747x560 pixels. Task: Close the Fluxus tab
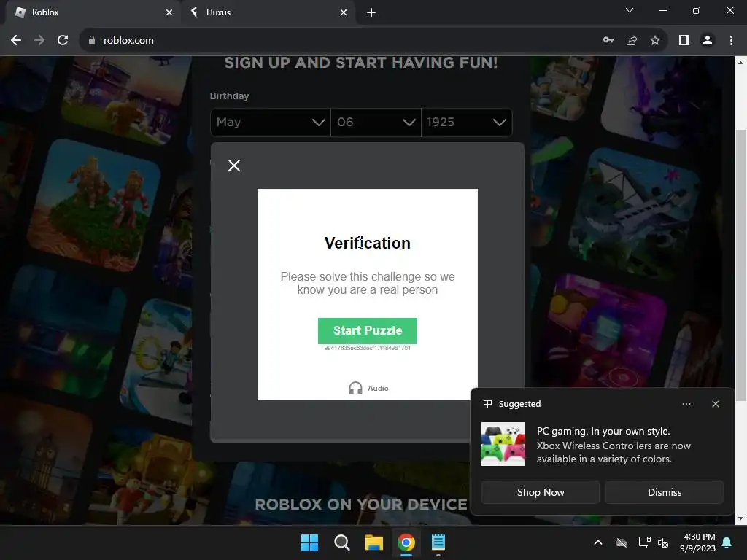tap(344, 12)
